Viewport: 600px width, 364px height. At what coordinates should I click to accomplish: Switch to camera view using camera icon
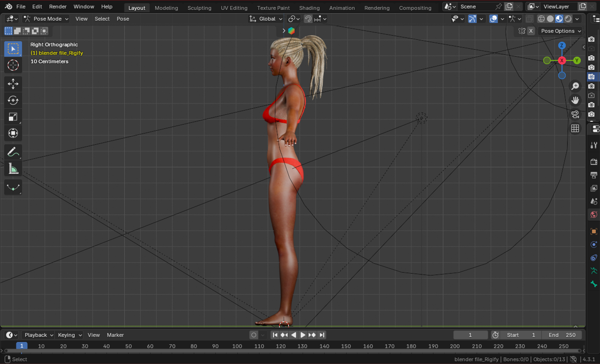tap(575, 114)
